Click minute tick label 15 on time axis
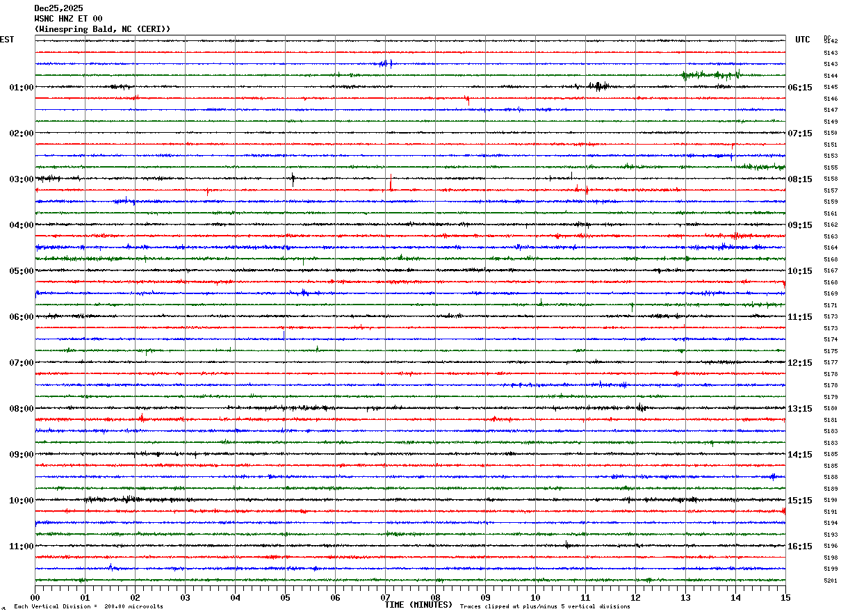 click(785, 597)
